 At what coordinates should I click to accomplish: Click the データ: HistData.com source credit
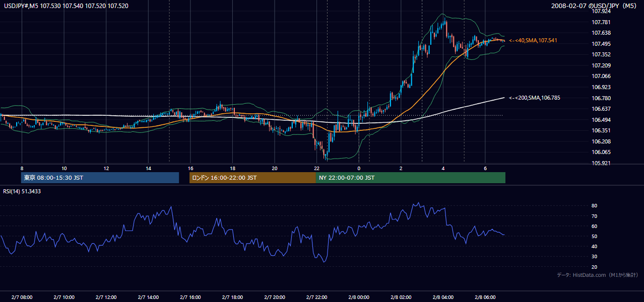coord(598,275)
